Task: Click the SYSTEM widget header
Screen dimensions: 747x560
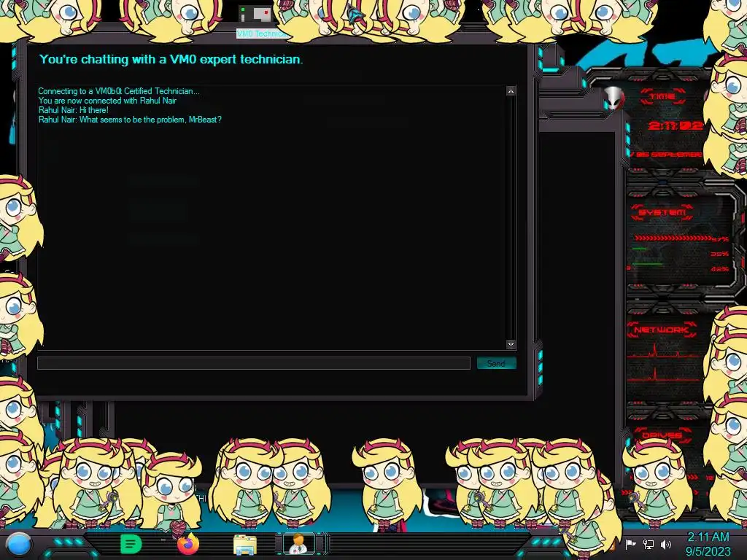Action: pyautogui.click(x=662, y=212)
